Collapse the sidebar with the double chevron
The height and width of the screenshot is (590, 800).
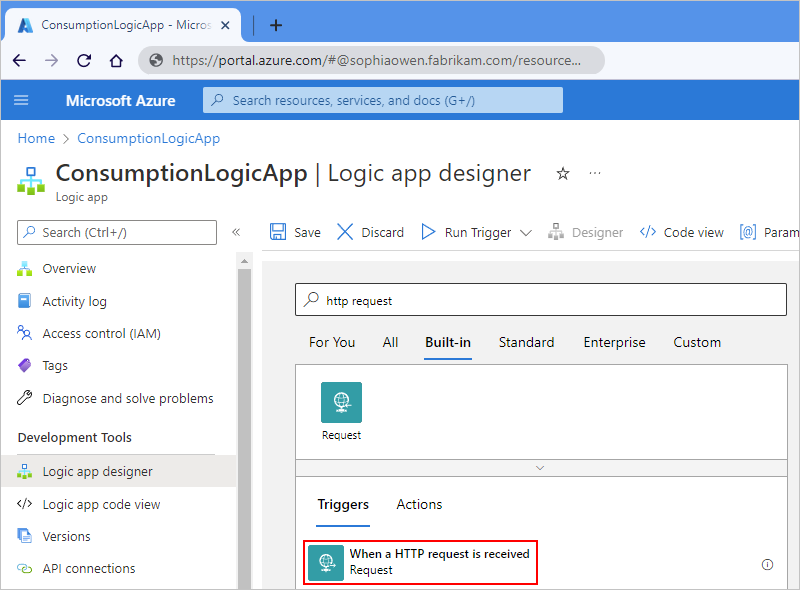[x=236, y=232]
